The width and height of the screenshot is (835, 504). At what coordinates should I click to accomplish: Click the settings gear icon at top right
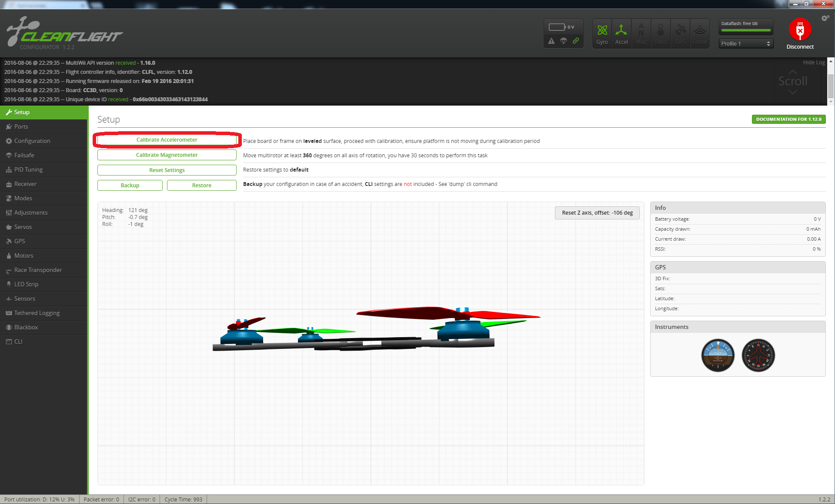click(825, 18)
